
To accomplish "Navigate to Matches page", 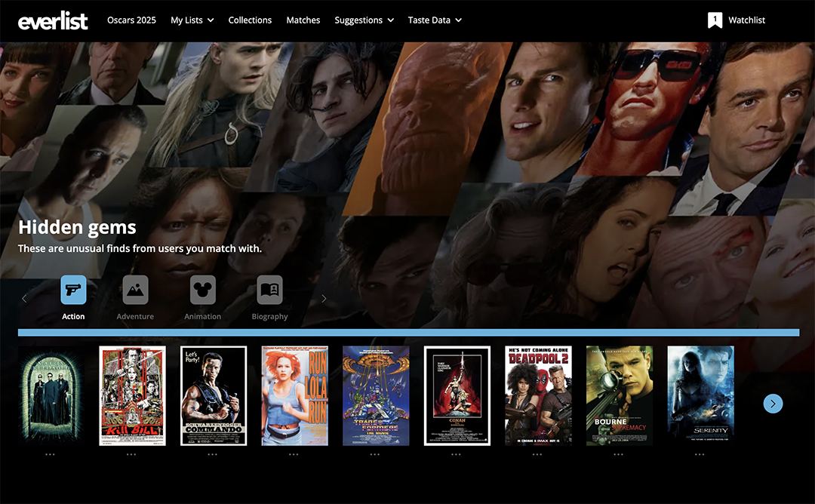I will 303,20.
